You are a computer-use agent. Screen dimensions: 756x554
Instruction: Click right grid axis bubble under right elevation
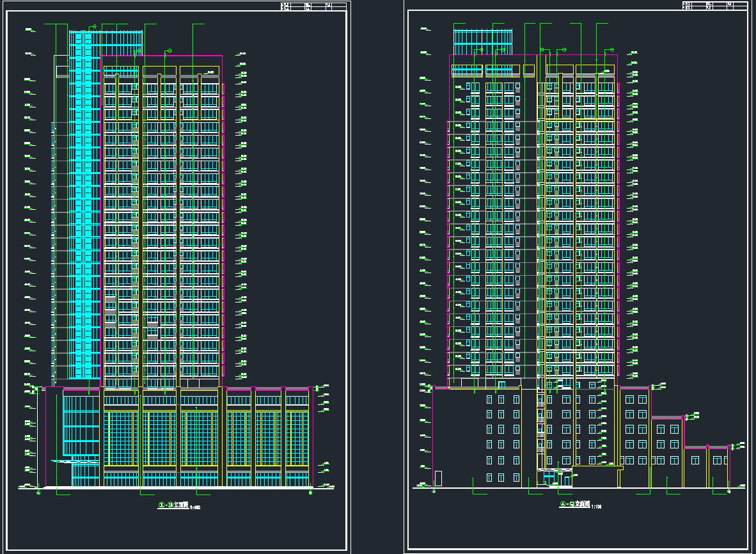pyautogui.click(x=728, y=491)
